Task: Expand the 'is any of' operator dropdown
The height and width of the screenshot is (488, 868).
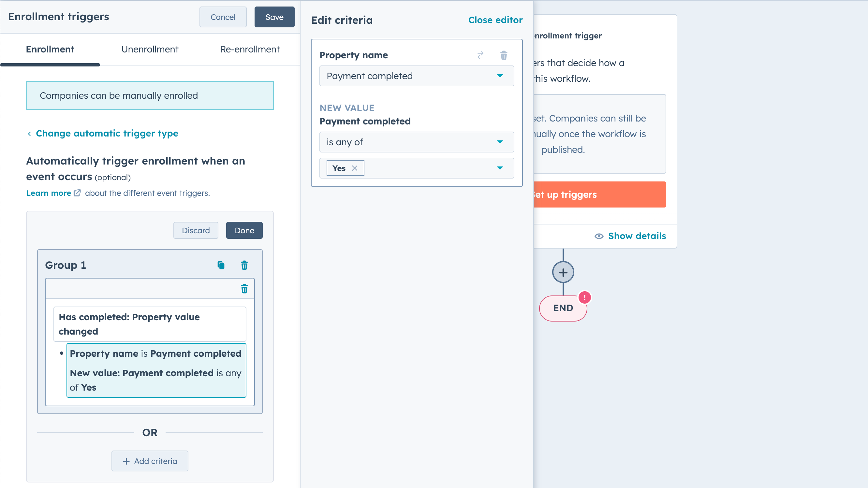Action: pos(417,142)
